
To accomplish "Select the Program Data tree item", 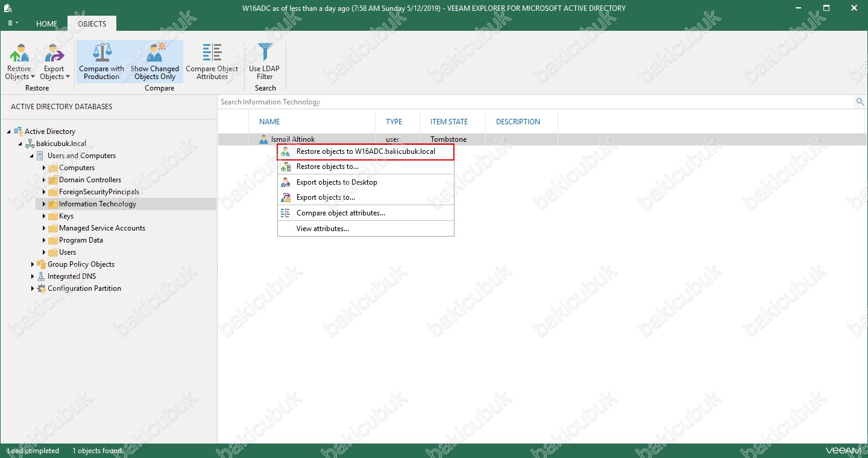I will (81, 240).
